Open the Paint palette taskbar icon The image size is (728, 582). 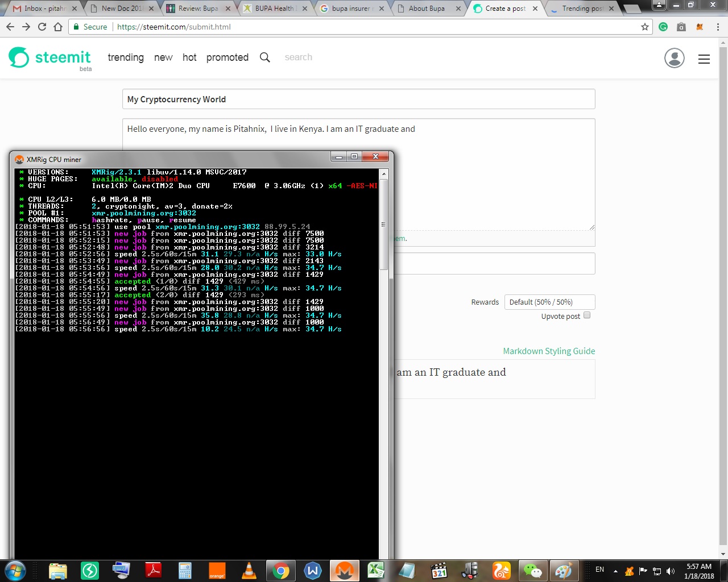coord(564,571)
